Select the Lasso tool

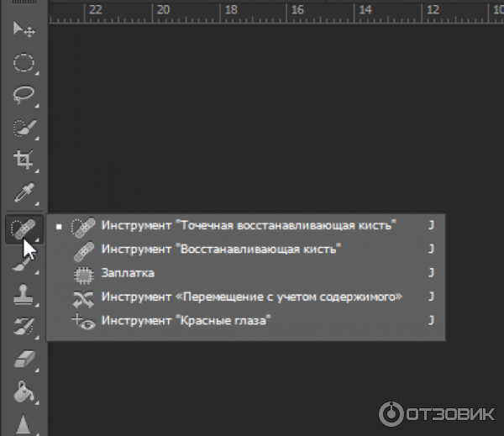pyautogui.click(x=24, y=95)
